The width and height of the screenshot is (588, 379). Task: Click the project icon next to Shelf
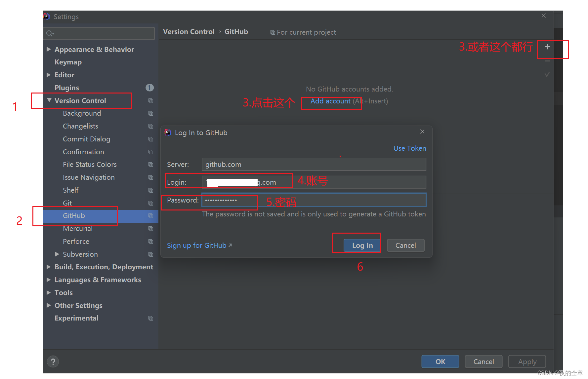click(x=151, y=190)
